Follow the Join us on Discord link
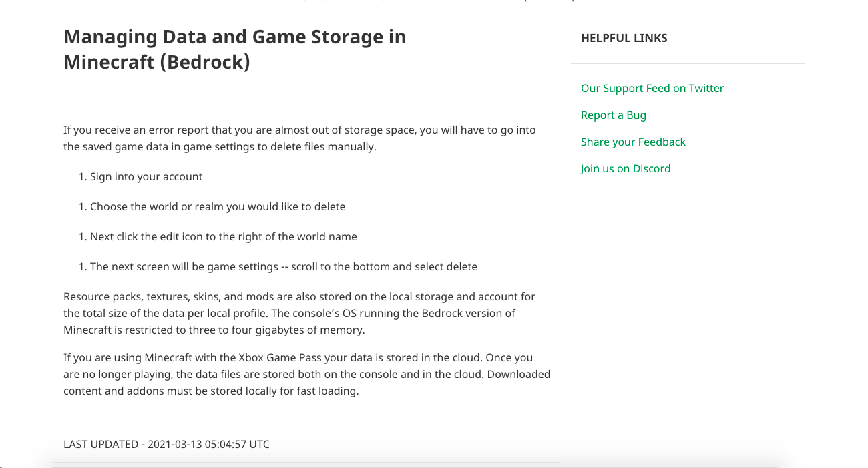 (625, 168)
